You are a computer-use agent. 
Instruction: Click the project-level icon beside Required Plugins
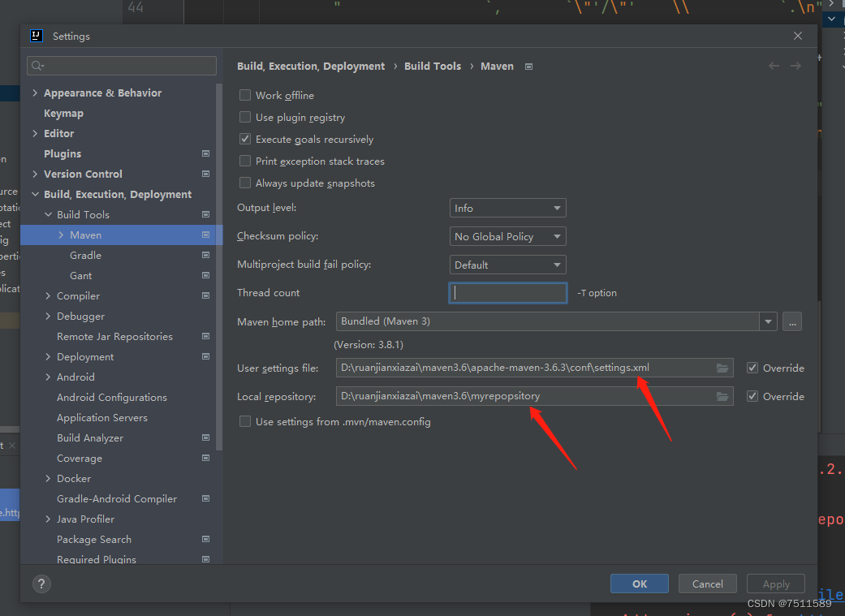tap(205, 559)
